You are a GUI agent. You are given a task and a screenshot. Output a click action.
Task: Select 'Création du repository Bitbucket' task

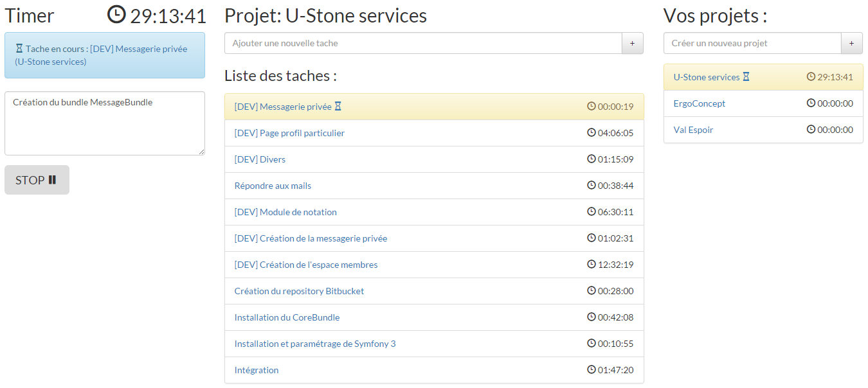point(299,291)
